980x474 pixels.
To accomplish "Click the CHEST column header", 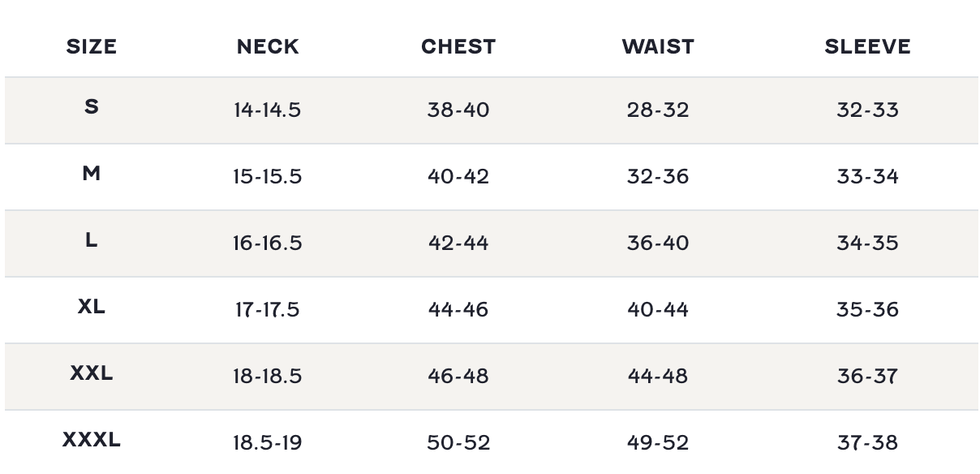I will tap(458, 47).
